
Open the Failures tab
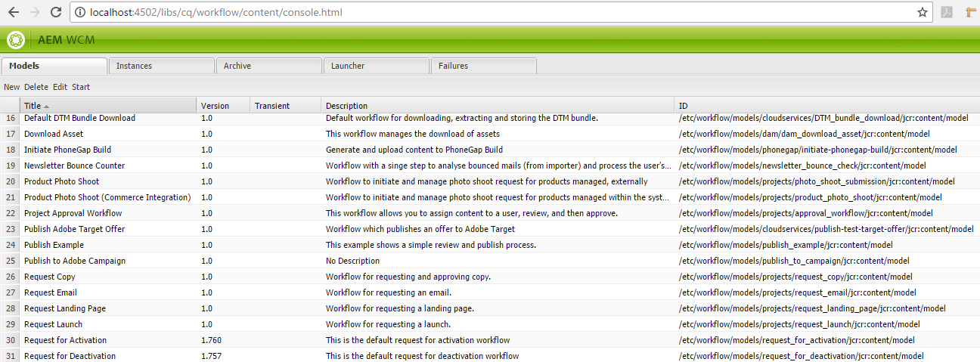(x=484, y=66)
